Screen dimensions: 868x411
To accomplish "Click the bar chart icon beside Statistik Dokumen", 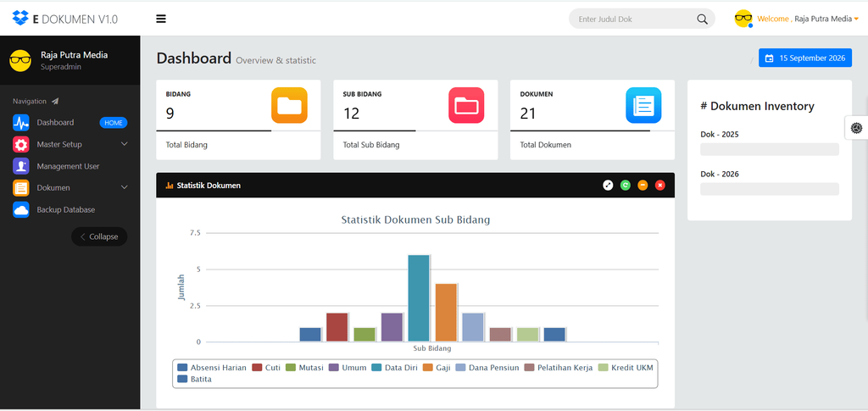I will pyautogui.click(x=170, y=186).
